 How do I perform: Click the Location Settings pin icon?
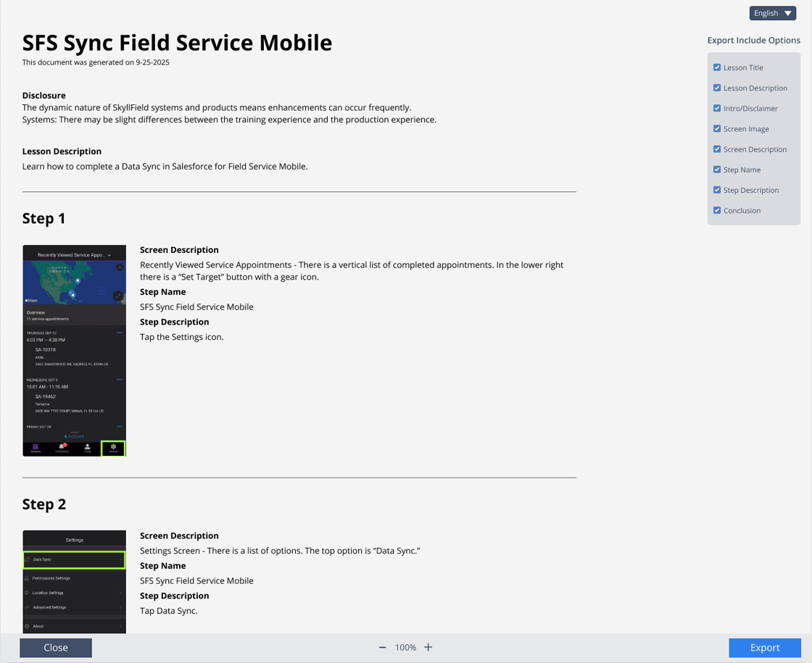(x=26, y=593)
